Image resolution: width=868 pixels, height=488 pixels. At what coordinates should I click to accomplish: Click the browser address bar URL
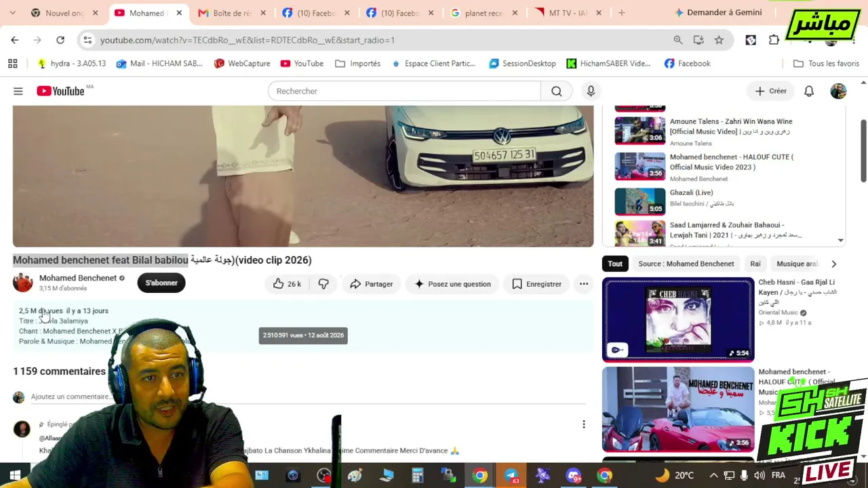click(247, 40)
